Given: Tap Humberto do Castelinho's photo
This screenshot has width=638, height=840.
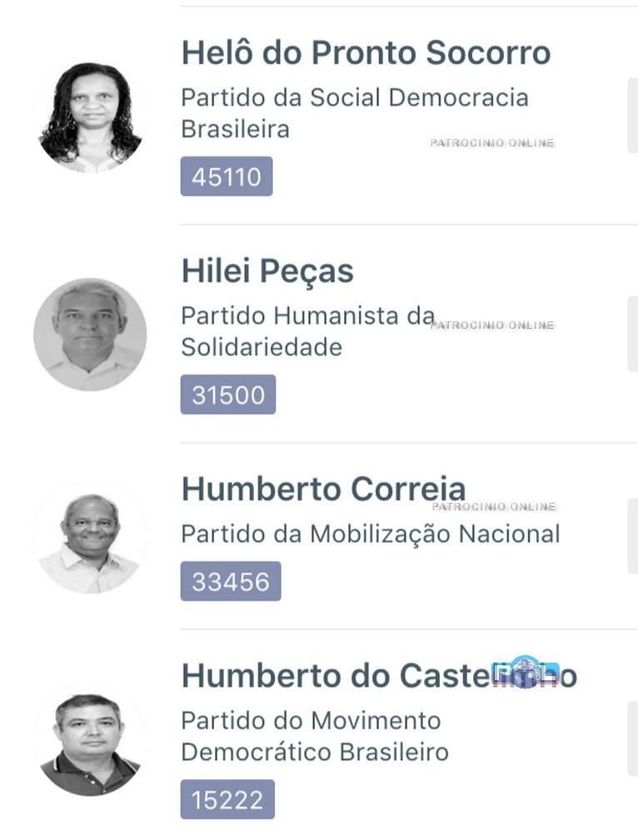Looking at the screenshot, I should [90, 740].
